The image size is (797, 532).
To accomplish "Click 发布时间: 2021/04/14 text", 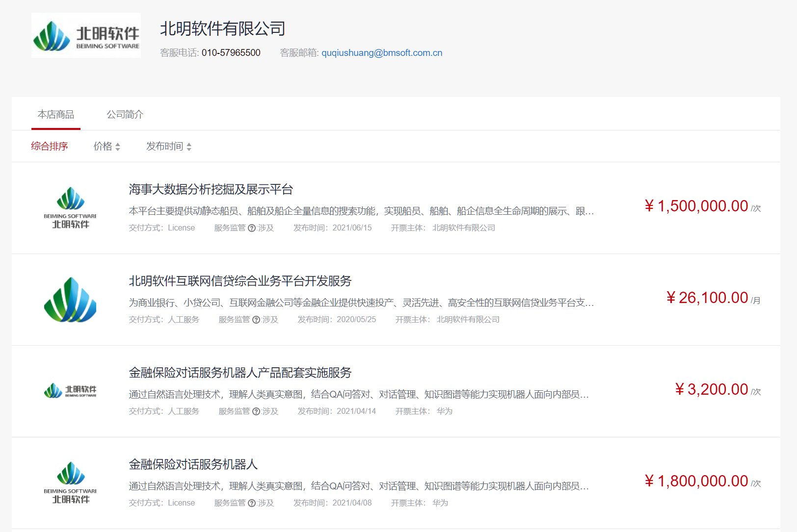I will point(337,411).
